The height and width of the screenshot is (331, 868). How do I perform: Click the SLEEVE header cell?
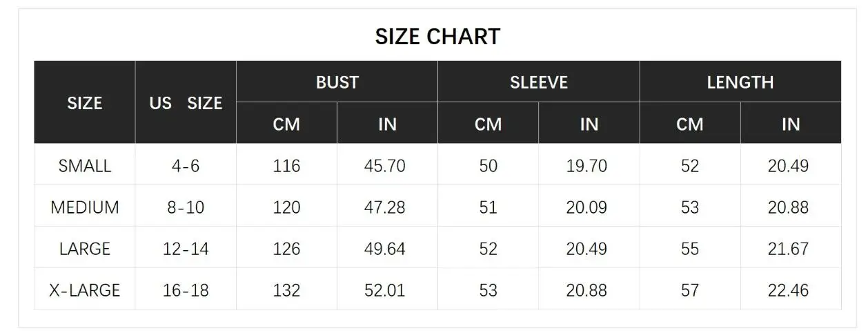(539, 82)
